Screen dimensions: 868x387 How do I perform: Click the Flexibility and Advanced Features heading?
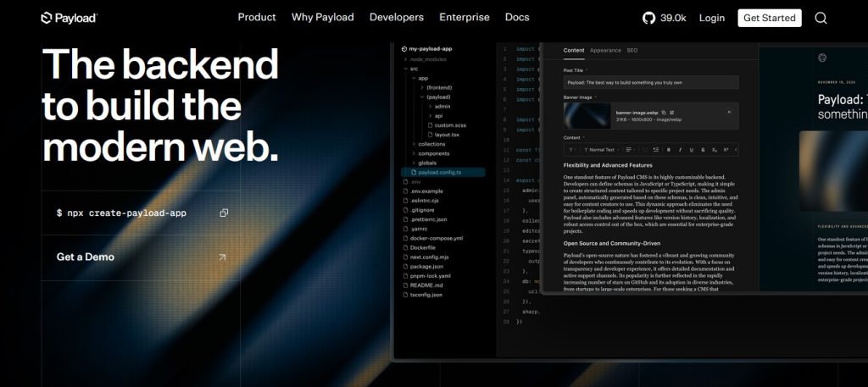point(608,165)
